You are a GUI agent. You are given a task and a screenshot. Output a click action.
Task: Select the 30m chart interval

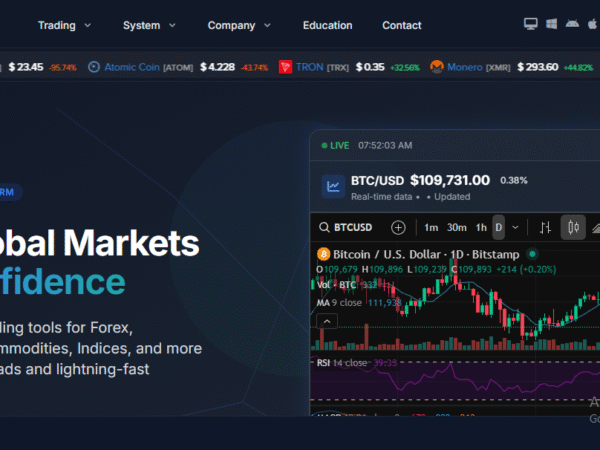(457, 227)
